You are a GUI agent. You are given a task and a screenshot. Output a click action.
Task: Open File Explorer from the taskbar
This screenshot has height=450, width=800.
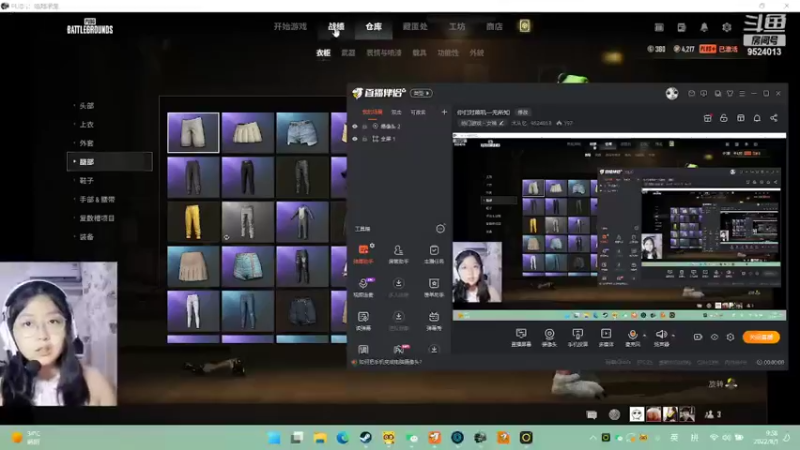tap(319, 437)
